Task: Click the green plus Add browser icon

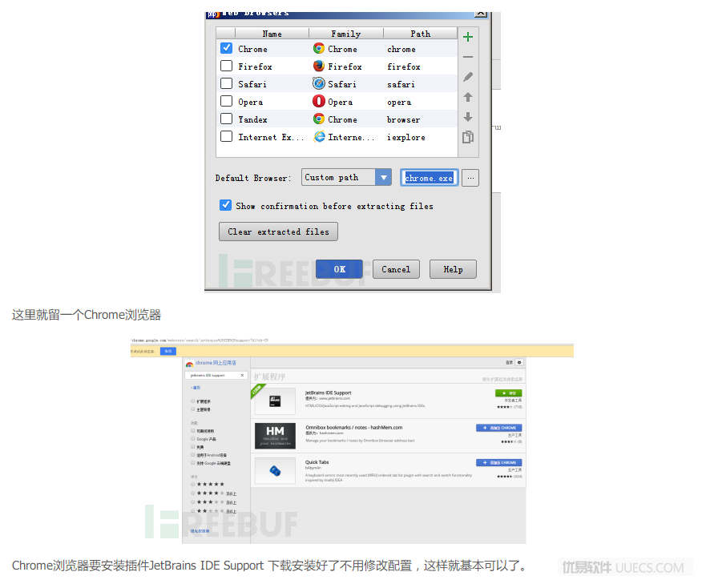Action: pyautogui.click(x=468, y=37)
